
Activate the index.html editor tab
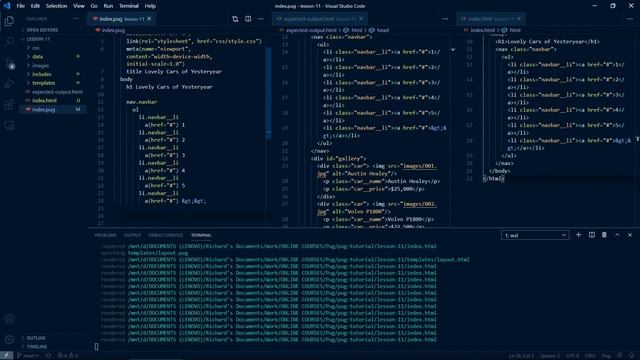coord(491,19)
